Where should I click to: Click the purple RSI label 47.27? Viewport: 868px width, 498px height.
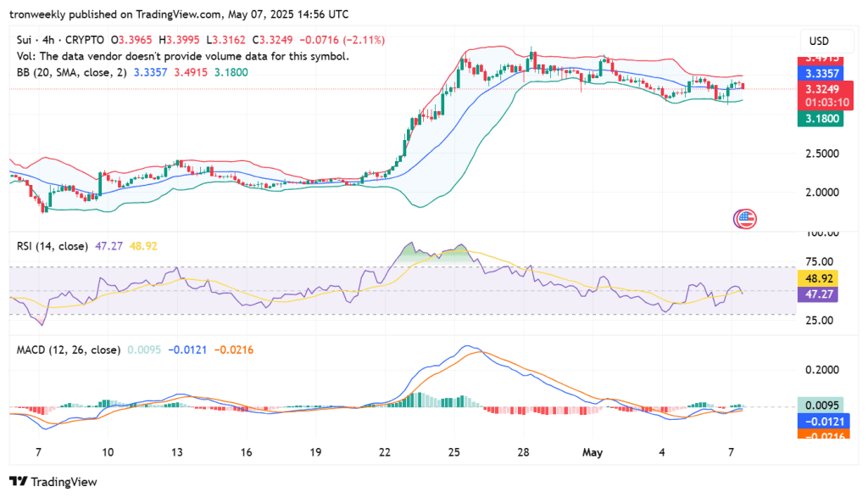coord(818,294)
